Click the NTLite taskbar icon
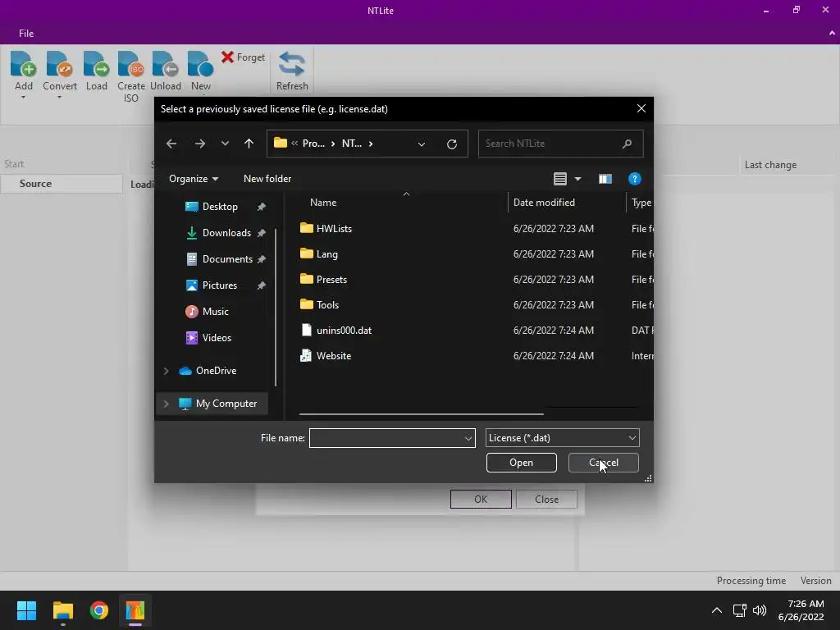 coord(135,610)
